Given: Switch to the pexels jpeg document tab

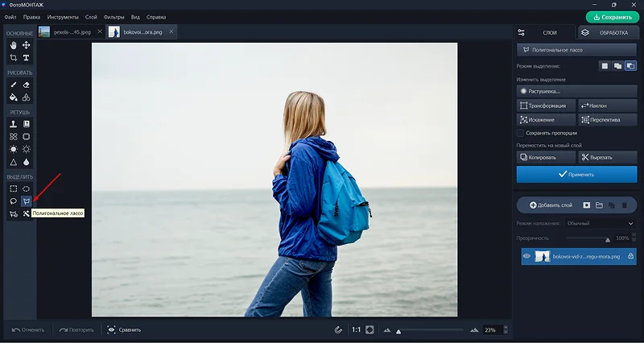Looking at the screenshot, I should 70,32.
